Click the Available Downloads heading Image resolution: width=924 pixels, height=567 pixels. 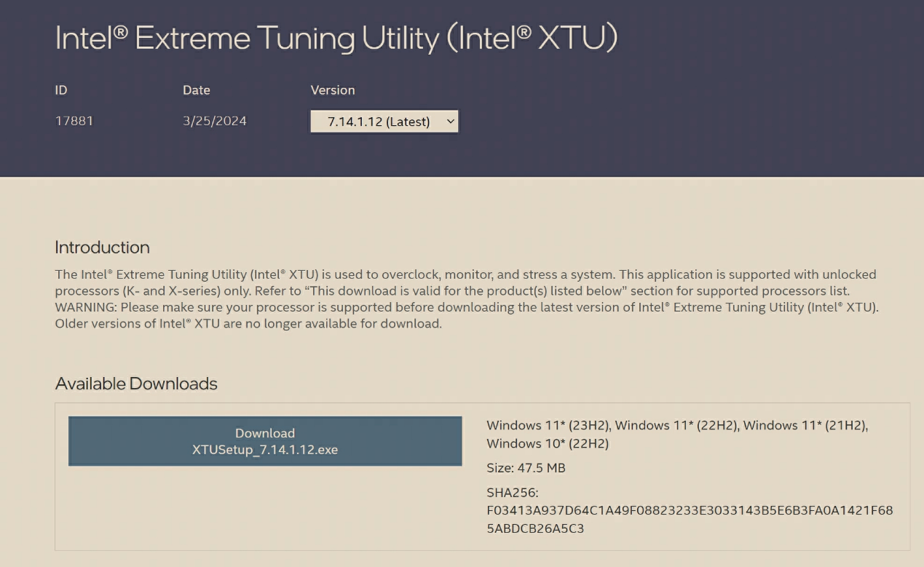tap(136, 384)
